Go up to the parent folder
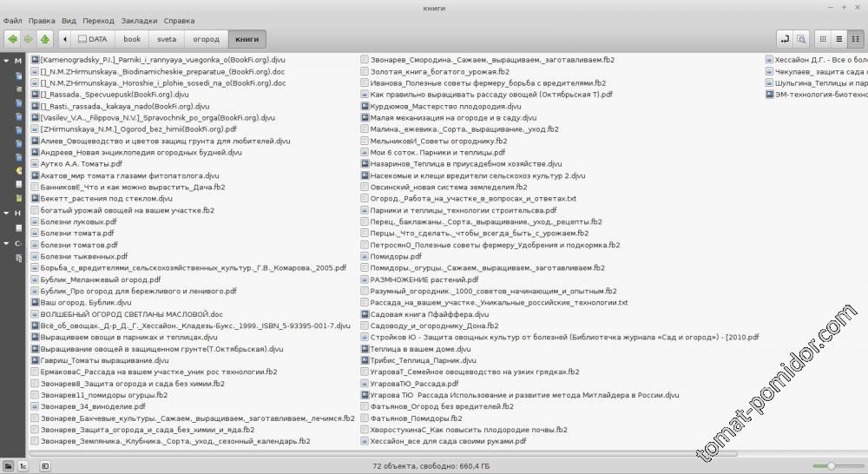 click(44, 39)
